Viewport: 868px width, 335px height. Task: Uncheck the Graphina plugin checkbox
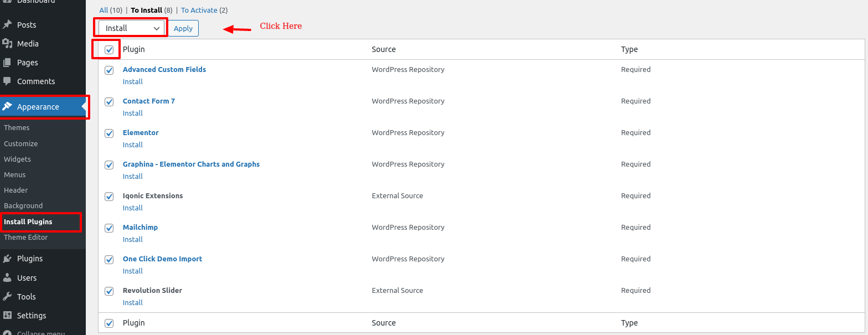click(109, 165)
